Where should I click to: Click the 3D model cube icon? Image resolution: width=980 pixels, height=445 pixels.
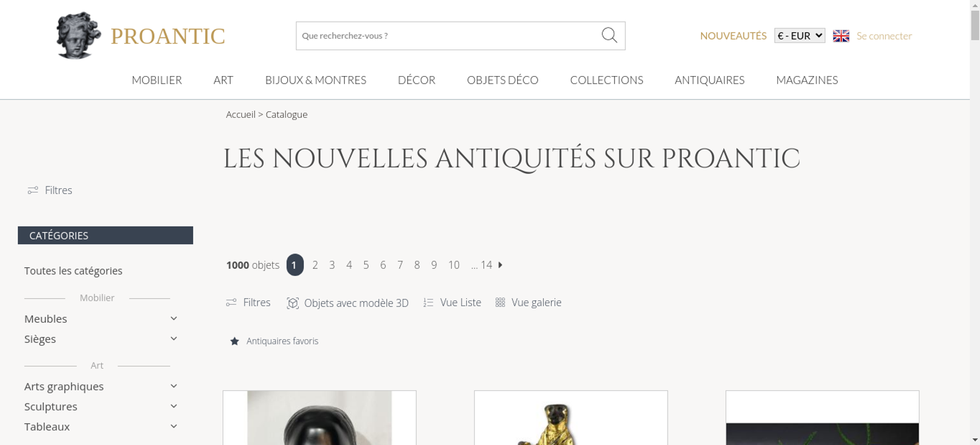point(293,303)
